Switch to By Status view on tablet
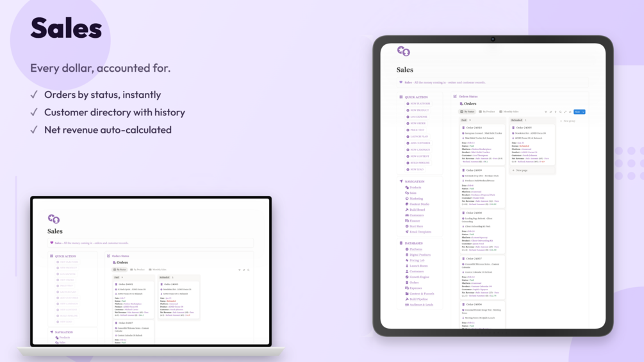The height and width of the screenshot is (362, 644). pyautogui.click(x=467, y=111)
